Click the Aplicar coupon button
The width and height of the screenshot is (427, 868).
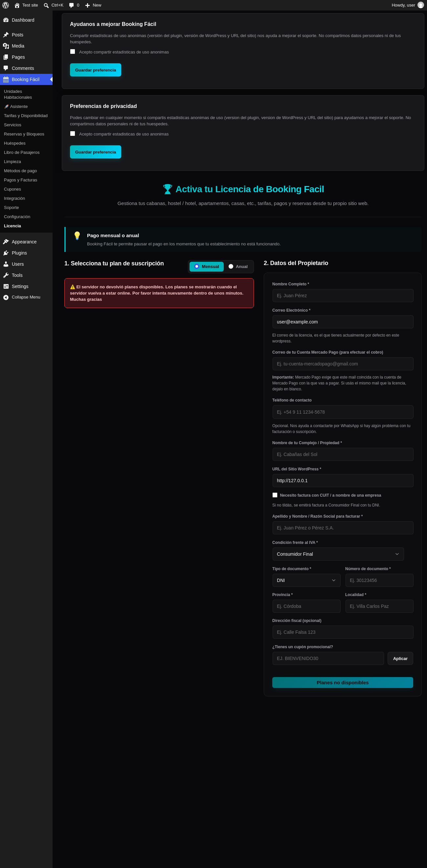click(400, 658)
